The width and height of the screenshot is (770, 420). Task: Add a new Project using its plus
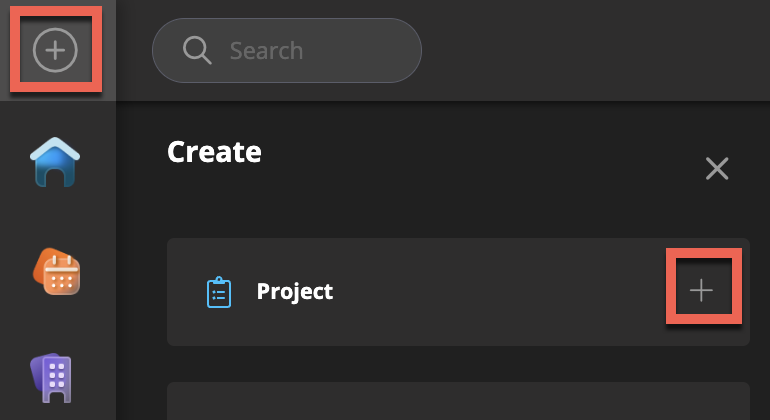[702, 291]
